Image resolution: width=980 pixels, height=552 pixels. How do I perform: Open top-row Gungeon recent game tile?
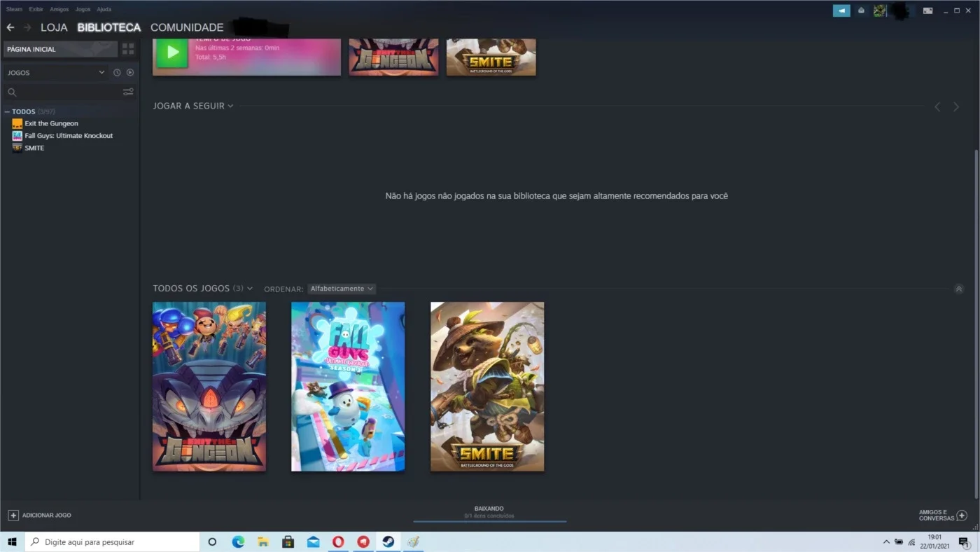(x=393, y=57)
